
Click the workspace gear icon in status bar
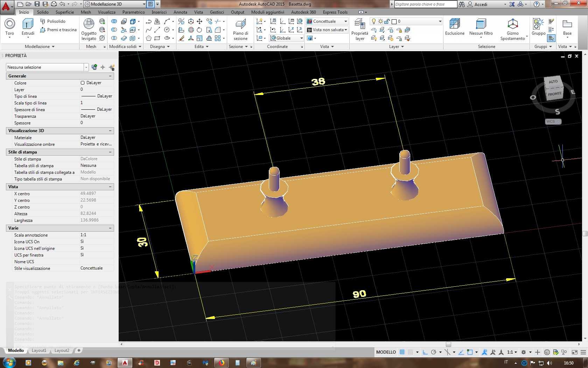524,352
